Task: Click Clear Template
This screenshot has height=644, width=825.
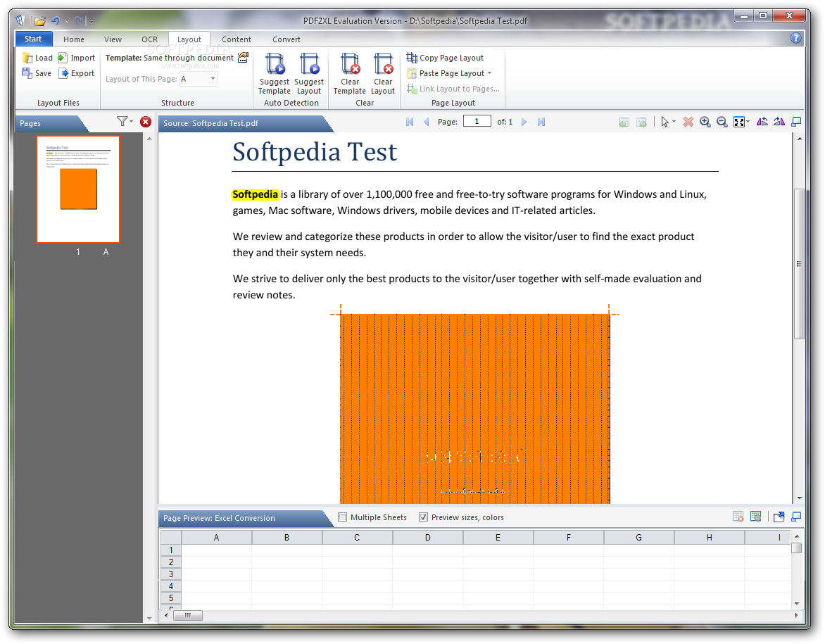Action: [x=349, y=74]
